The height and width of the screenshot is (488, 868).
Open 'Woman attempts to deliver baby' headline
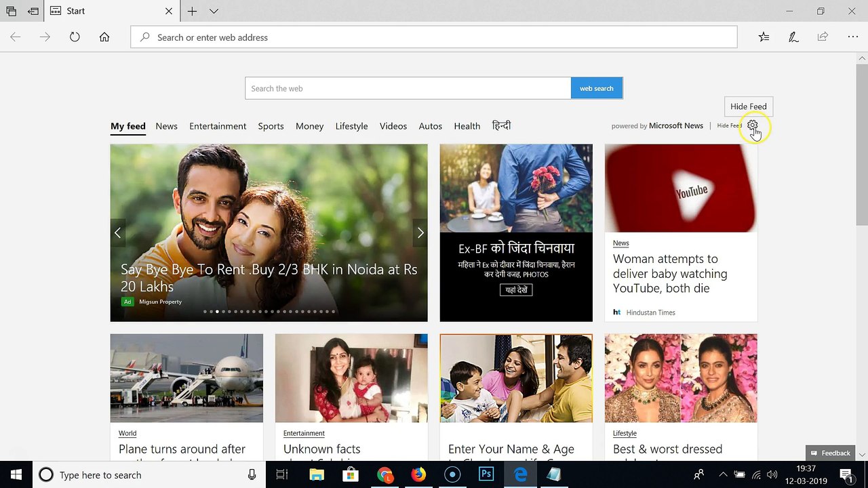pos(670,274)
